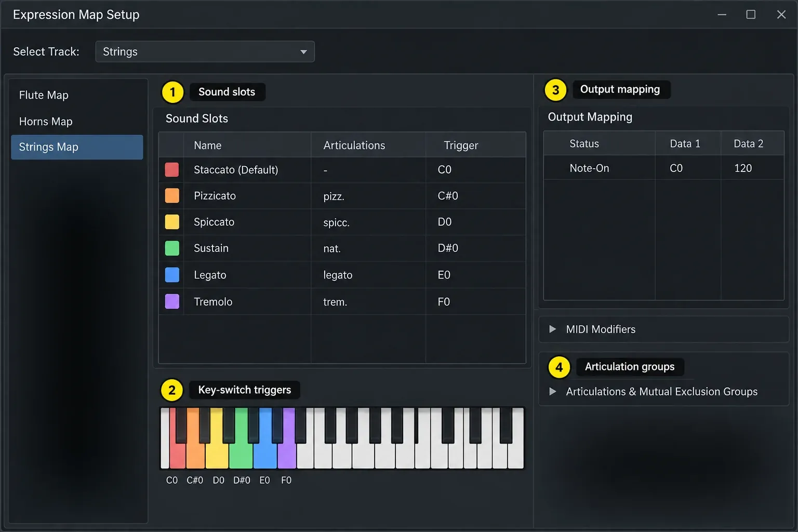
Task: Close the Expression Map Setup window
Action: (x=781, y=15)
